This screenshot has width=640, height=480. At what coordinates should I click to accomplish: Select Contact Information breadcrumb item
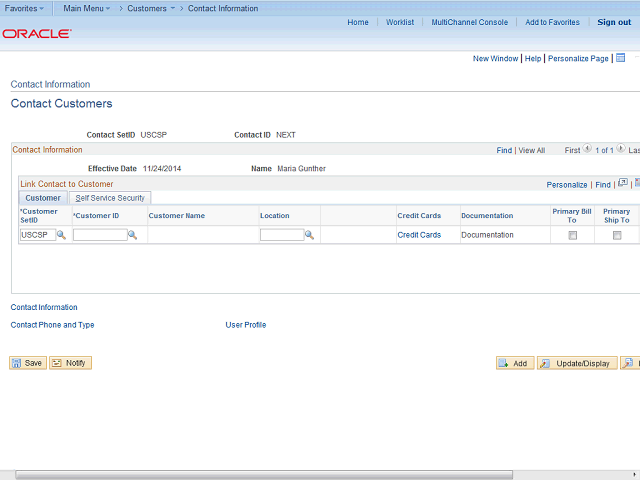[223, 8]
